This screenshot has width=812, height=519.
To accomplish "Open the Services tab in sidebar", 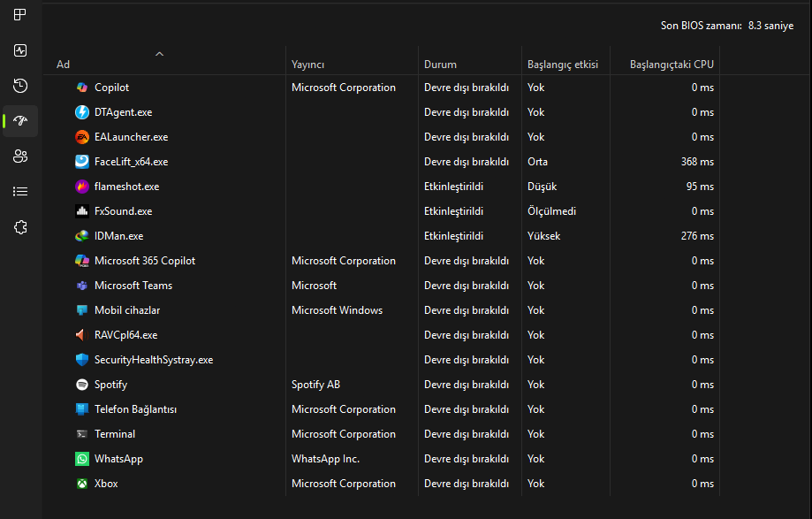I will click(20, 227).
